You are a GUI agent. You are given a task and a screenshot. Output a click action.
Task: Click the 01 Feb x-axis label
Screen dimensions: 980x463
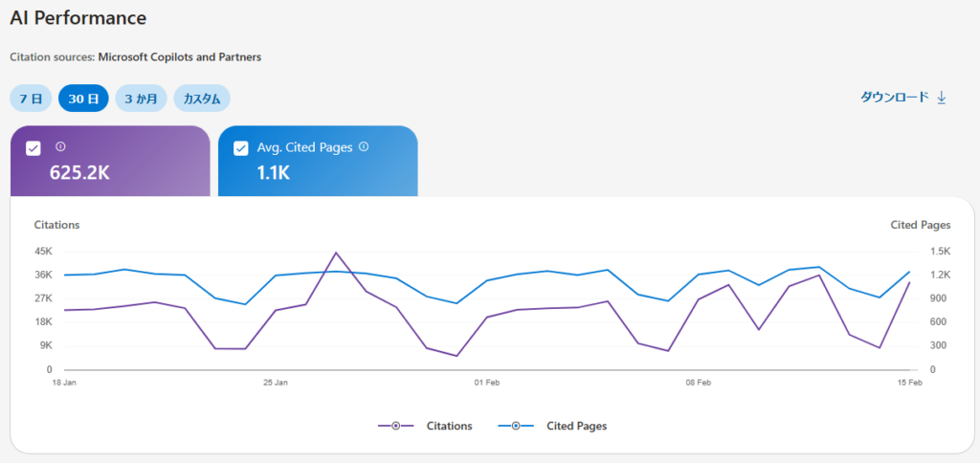click(x=486, y=383)
